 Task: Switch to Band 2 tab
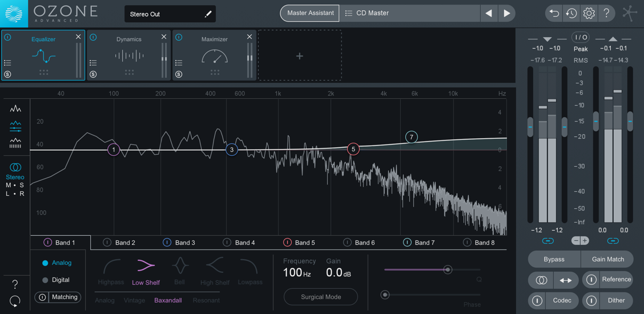[119, 243]
